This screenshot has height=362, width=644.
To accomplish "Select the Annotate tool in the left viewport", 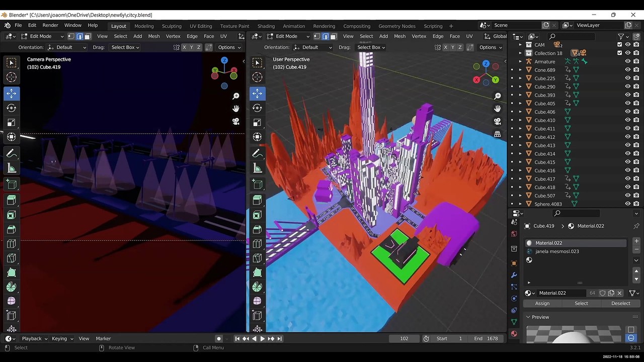I will 11,153.
